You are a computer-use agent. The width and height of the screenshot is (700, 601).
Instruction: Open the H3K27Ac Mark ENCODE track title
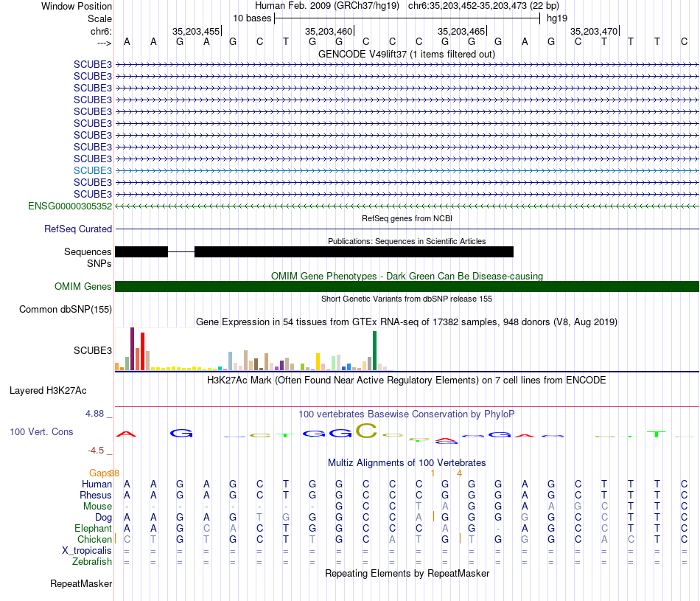(407, 381)
